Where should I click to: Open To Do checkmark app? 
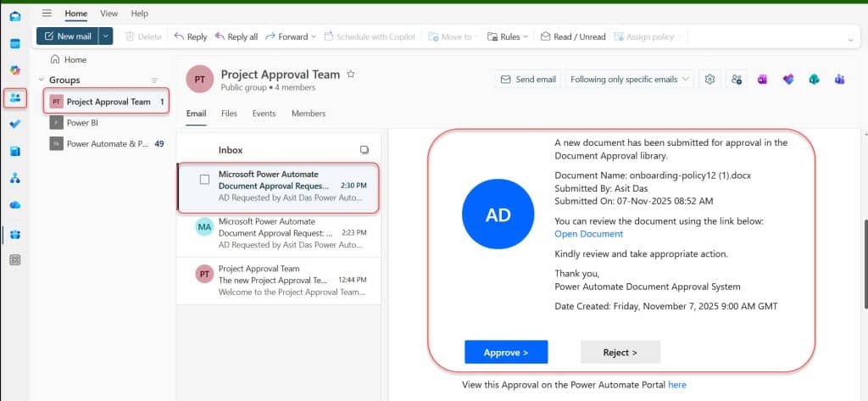15,124
